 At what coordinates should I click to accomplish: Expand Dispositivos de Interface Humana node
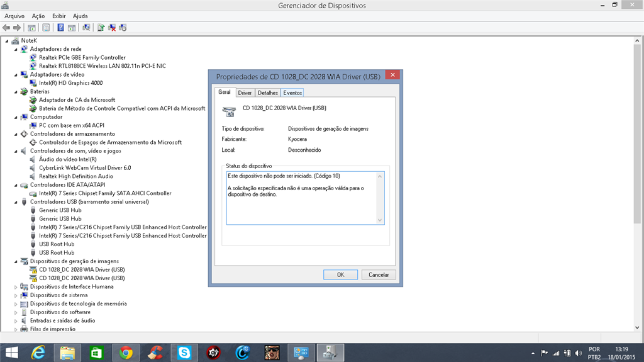(x=16, y=286)
